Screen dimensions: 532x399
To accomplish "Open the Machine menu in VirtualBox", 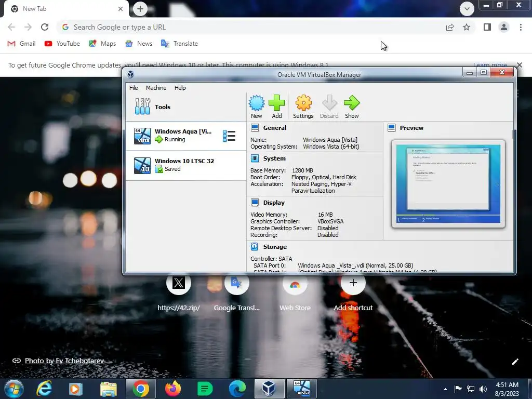I will (x=156, y=88).
